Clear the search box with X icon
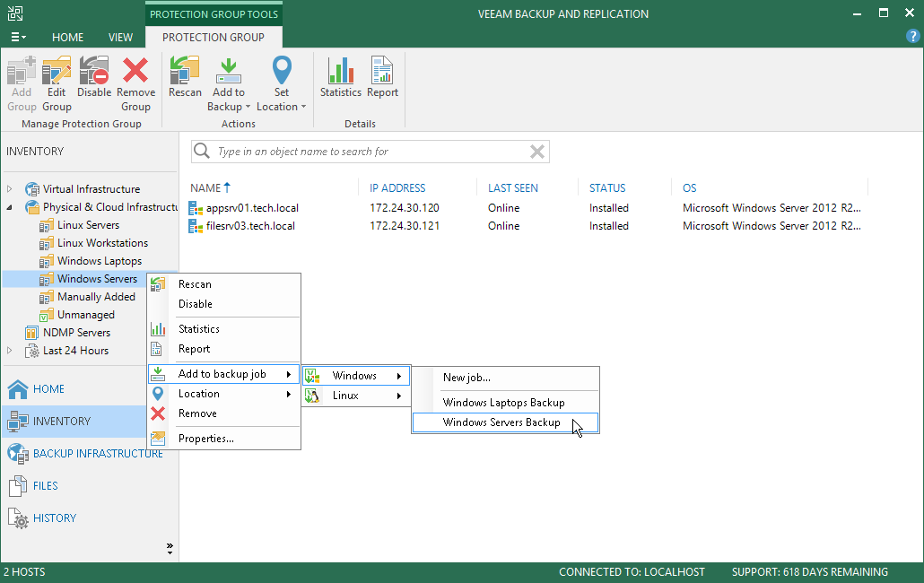 point(536,152)
